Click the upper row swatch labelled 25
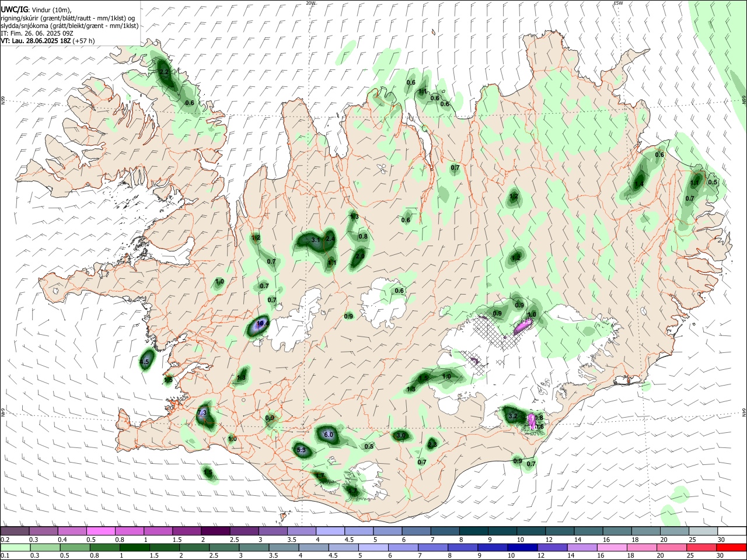 pos(703,531)
